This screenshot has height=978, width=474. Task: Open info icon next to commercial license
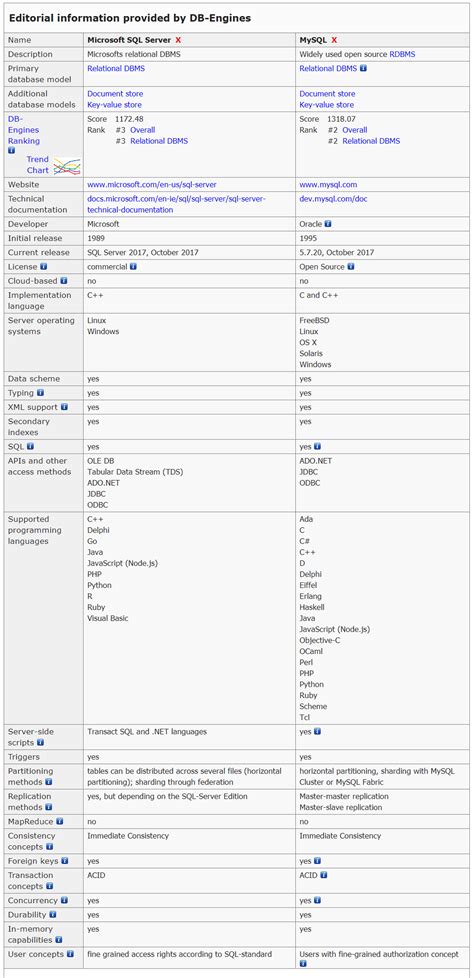tap(133, 266)
